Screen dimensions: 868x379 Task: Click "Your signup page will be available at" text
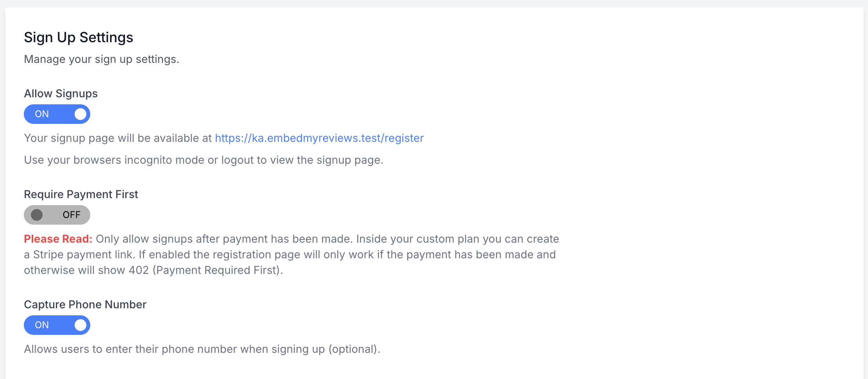pyautogui.click(x=118, y=138)
